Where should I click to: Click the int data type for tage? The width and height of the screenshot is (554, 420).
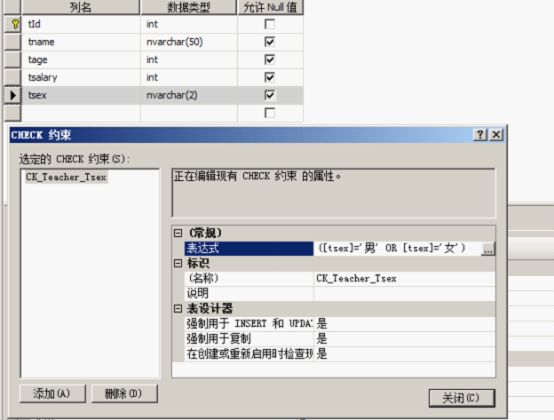point(189,59)
